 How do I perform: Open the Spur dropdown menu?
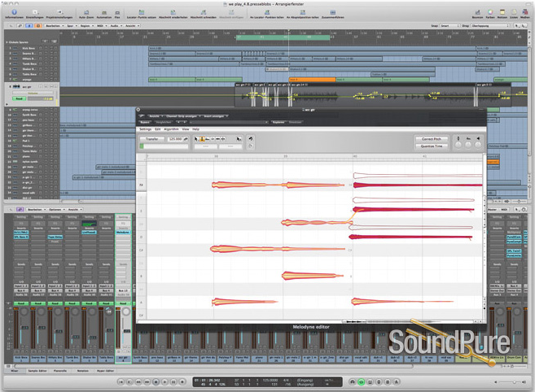click(x=72, y=25)
